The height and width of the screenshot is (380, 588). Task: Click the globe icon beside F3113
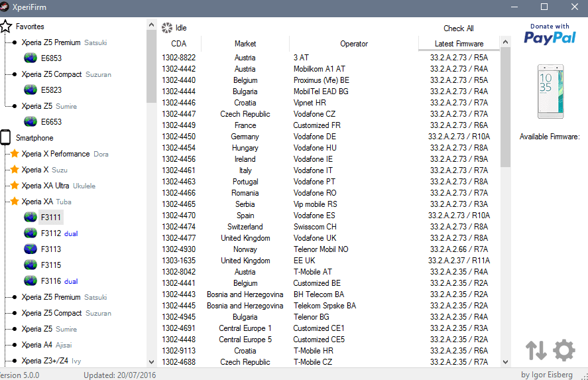[30, 249]
